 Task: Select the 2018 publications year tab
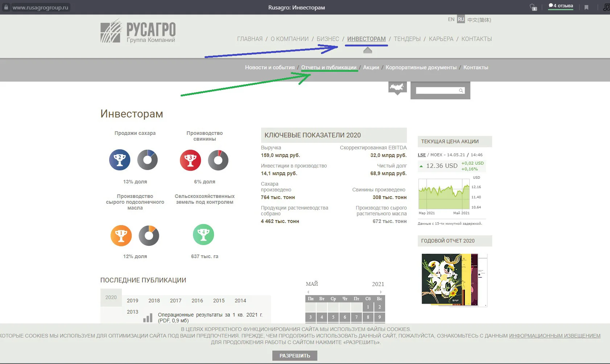click(154, 301)
